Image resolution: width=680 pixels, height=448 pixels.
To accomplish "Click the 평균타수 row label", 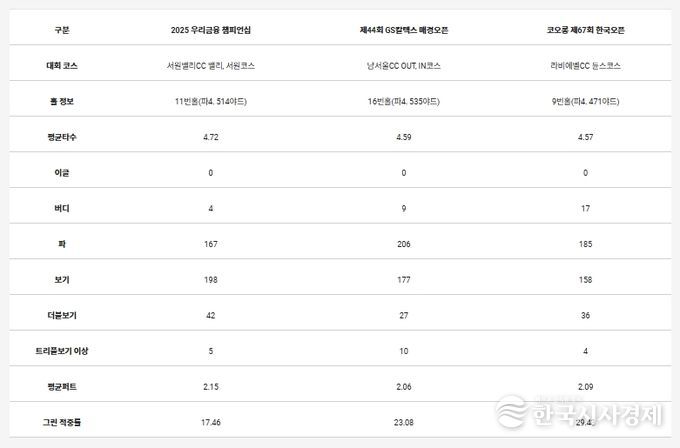I will pyautogui.click(x=62, y=137).
